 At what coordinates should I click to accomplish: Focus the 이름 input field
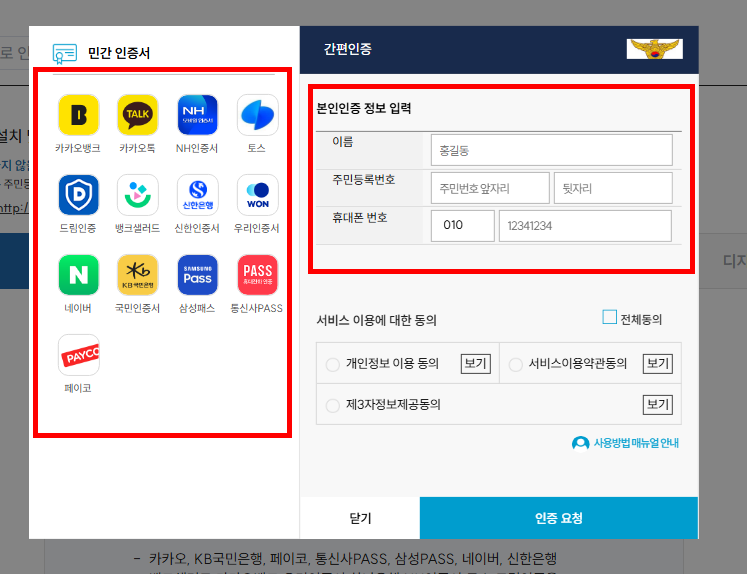(x=552, y=150)
